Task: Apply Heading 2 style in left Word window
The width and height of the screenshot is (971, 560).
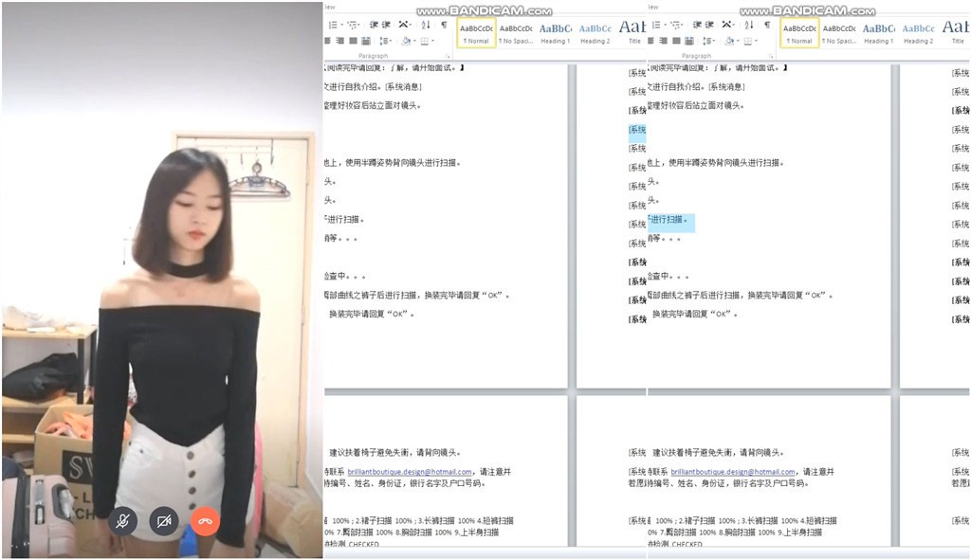Action: coord(595,33)
